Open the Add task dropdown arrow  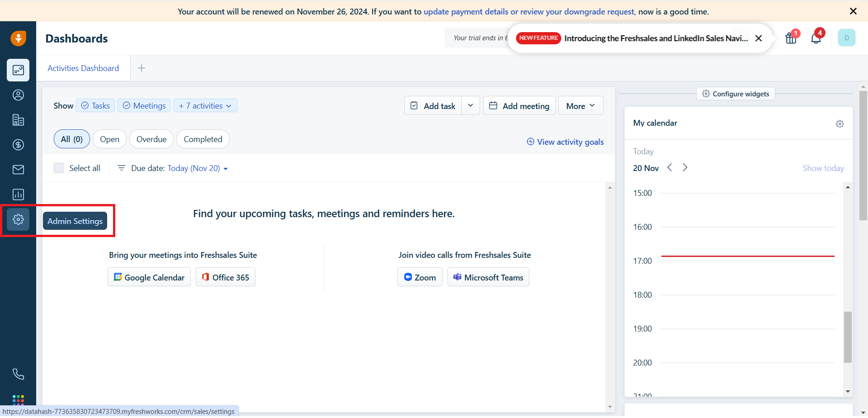pos(471,105)
